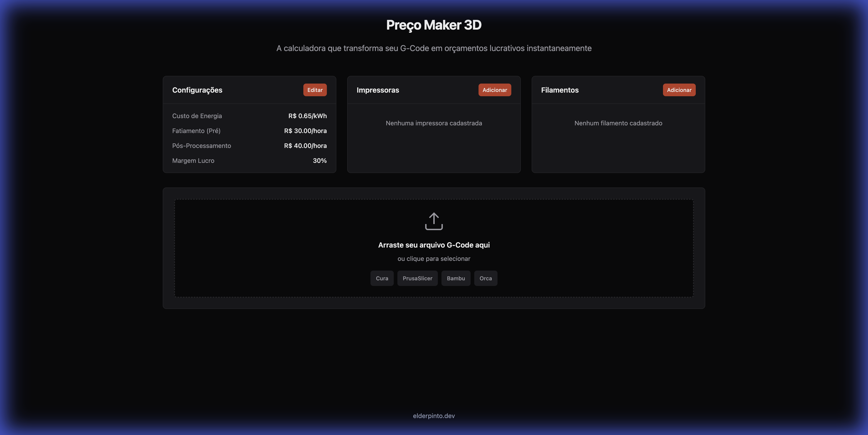868x435 pixels.
Task: Click Adicionar in the Impressoras panel
Action: (x=494, y=90)
